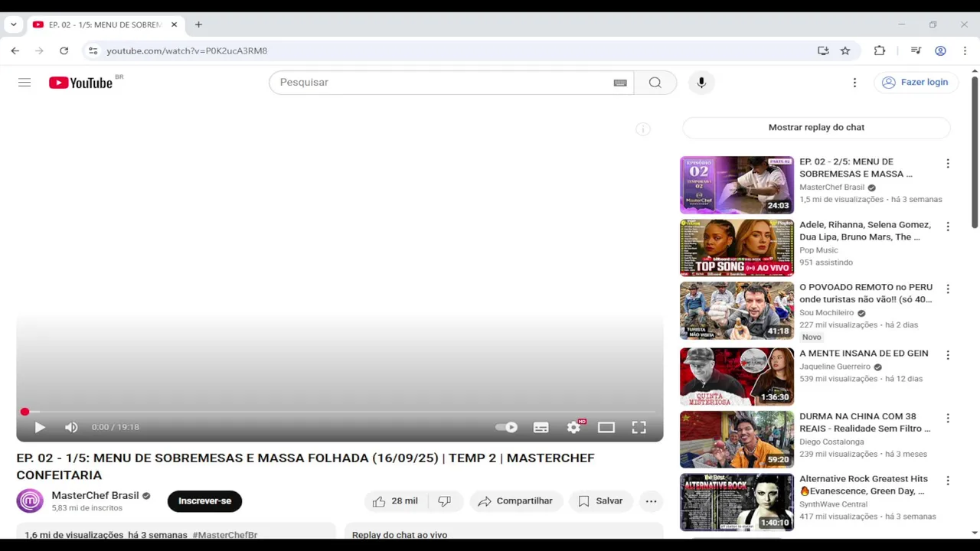Switch to theater mode

(x=606, y=427)
